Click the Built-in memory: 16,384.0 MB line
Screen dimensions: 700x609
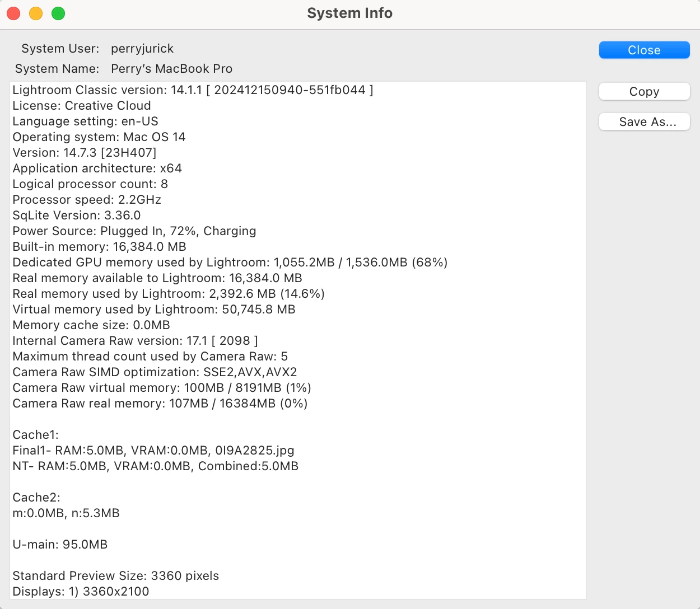pos(99,247)
